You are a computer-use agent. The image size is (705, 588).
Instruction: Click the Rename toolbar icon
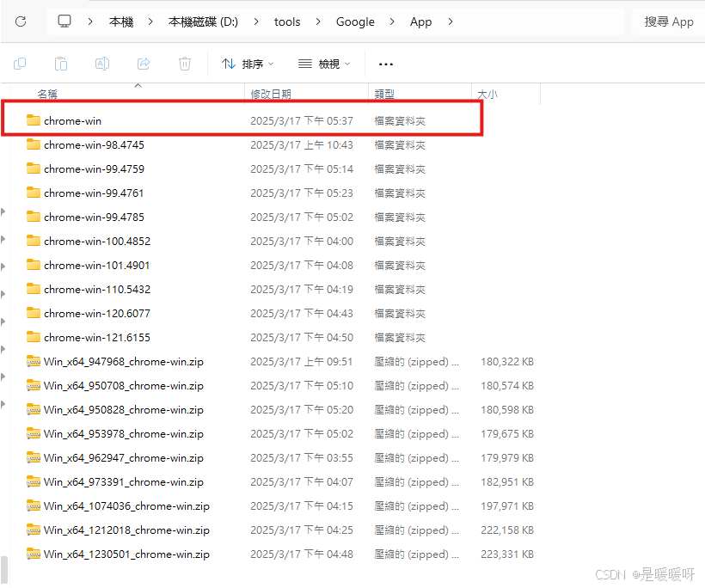point(102,64)
